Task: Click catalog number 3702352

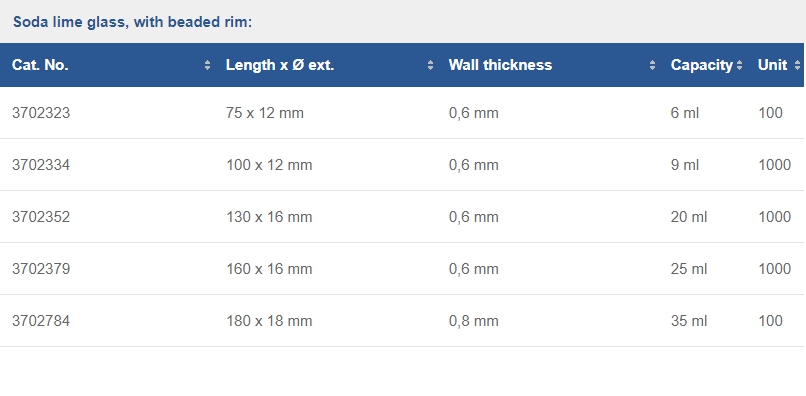Action: [41, 217]
